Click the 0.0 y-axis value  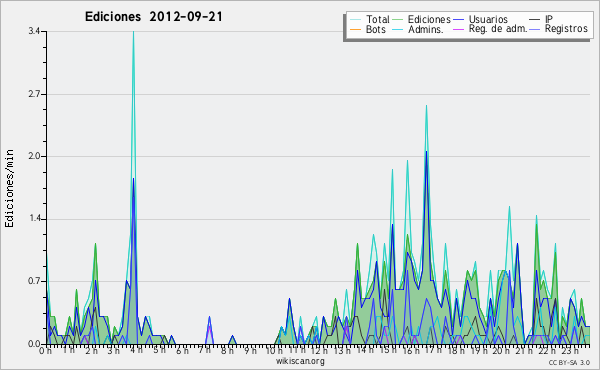click(34, 344)
